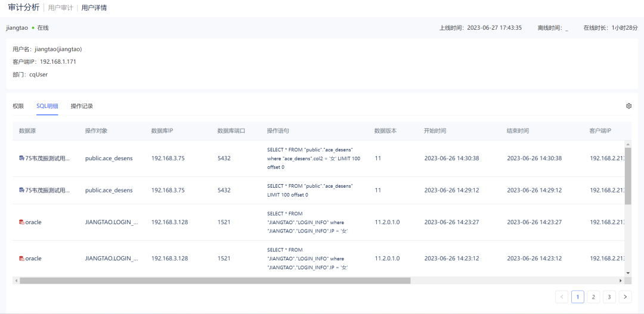Click start time 2023-06-26 14:23:27

[x=452, y=222]
